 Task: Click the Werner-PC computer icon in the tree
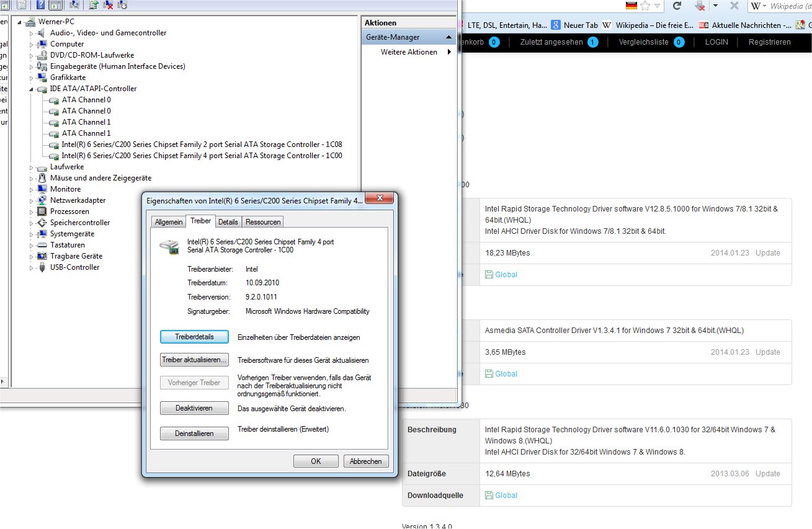click(30, 22)
